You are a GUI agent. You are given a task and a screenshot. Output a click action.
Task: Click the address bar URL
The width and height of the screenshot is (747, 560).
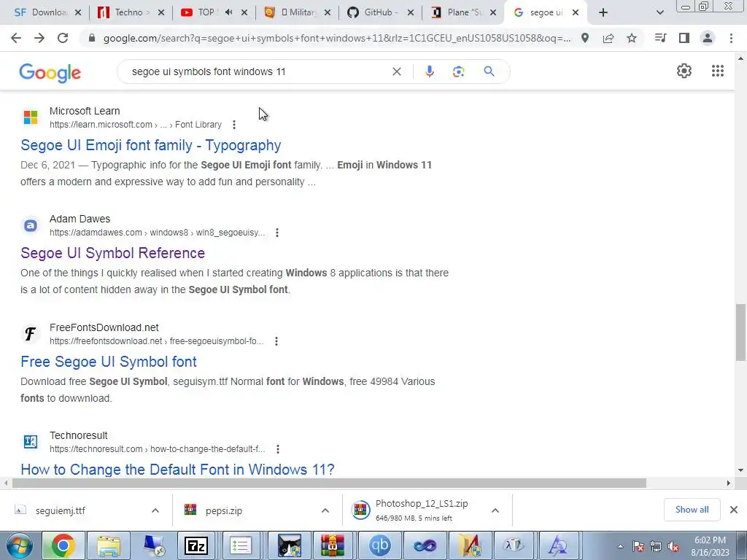pyautogui.click(x=337, y=38)
